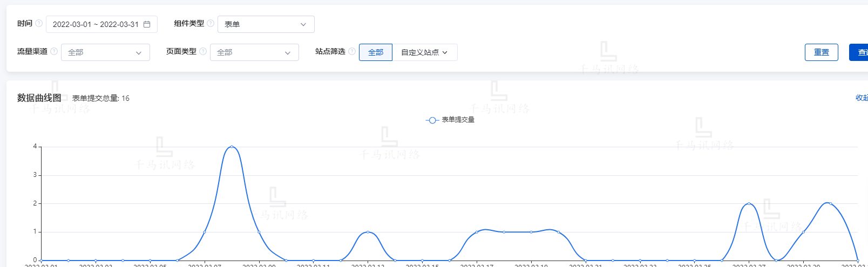This screenshot has width=868, height=267.
Task: Click the legend circle marker for 表单提交量
Action: [x=432, y=120]
